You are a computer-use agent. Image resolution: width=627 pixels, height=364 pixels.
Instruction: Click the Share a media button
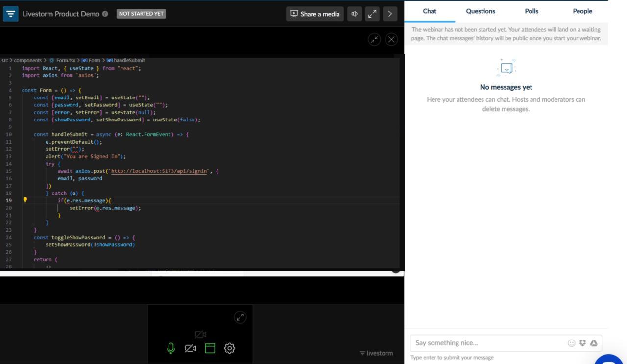click(315, 14)
